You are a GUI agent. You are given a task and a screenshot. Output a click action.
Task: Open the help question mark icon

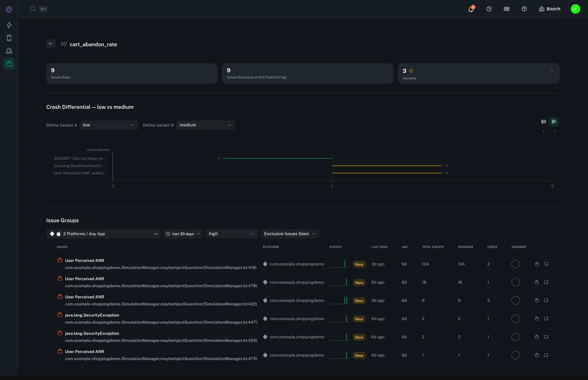point(524,9)
